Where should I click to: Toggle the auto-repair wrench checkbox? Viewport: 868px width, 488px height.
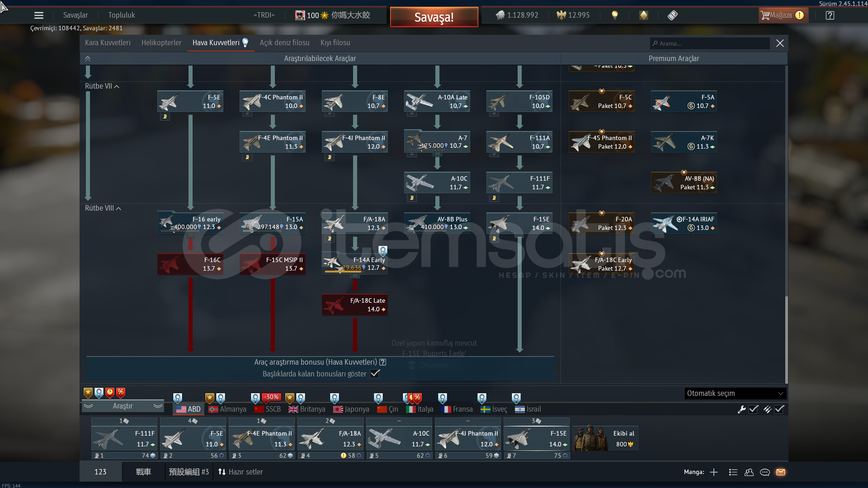(x=753, y=409)
